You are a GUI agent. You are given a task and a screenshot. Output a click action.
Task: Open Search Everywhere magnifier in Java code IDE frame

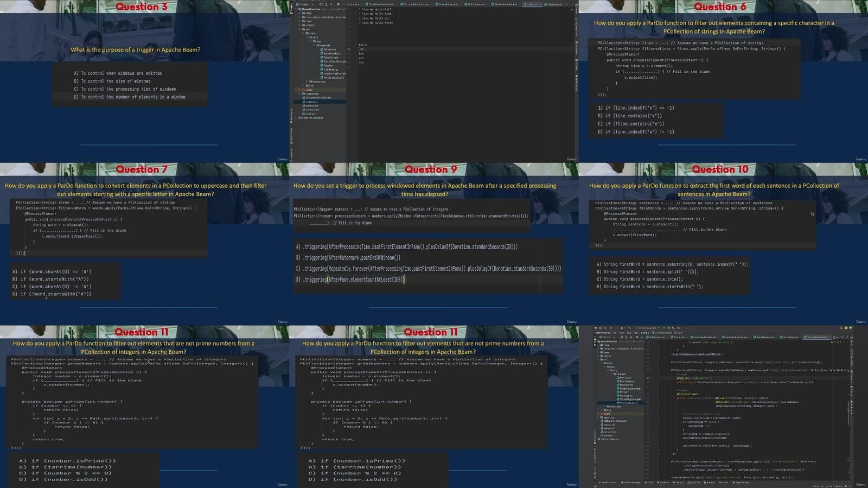[841, 328]
